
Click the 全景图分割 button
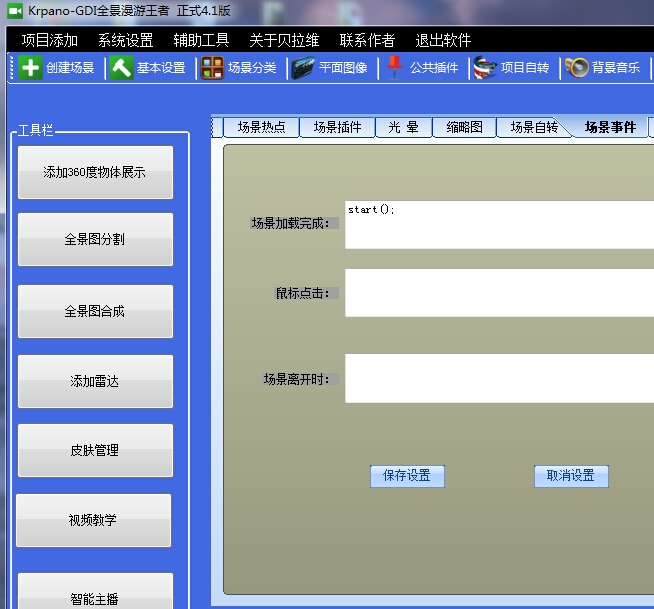(96, 239)
